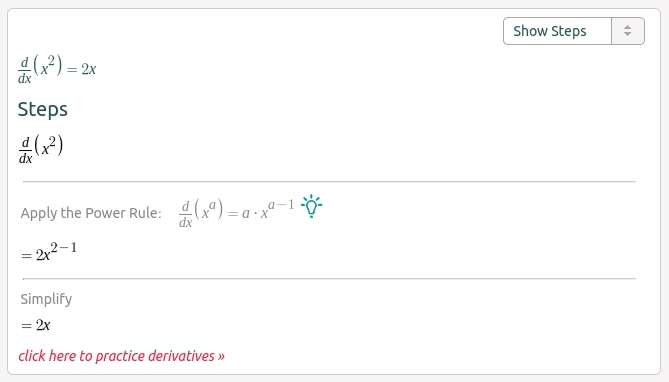Click the d/dx(x²) expression under Steps

pyautogui.click(x=41, y=149)
